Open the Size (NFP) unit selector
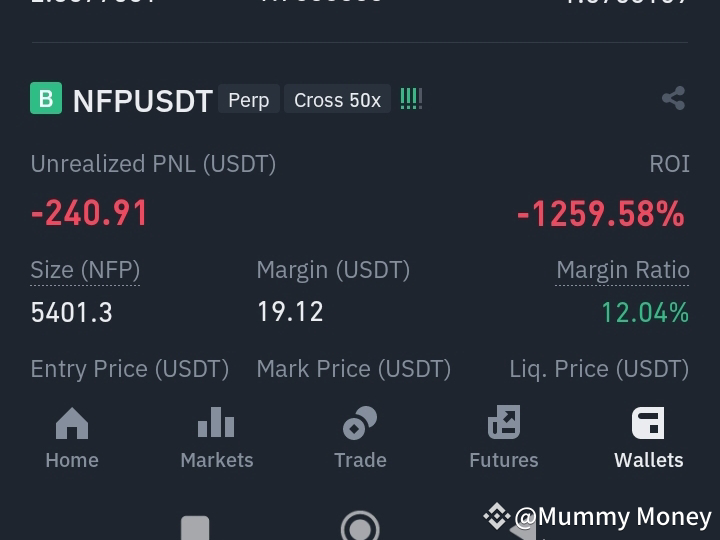The height and width of the screenshot is (540, 720). click(x=85, y=270)
